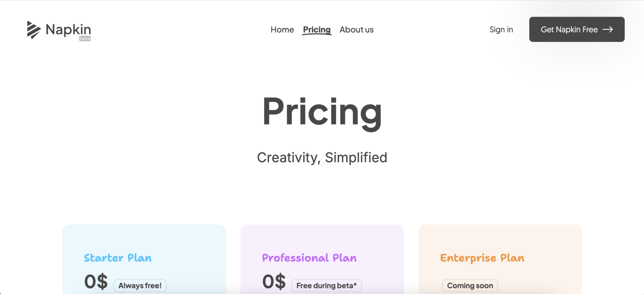This screenshot has height=294, width=644.
Task: Click the 'Always free!' badge
Action: pyautogui.click(x=140, y=286)
